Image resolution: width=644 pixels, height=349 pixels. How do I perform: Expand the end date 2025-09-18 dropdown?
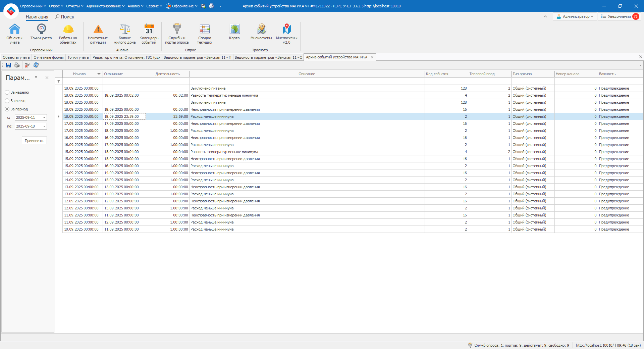coord(44,126)
